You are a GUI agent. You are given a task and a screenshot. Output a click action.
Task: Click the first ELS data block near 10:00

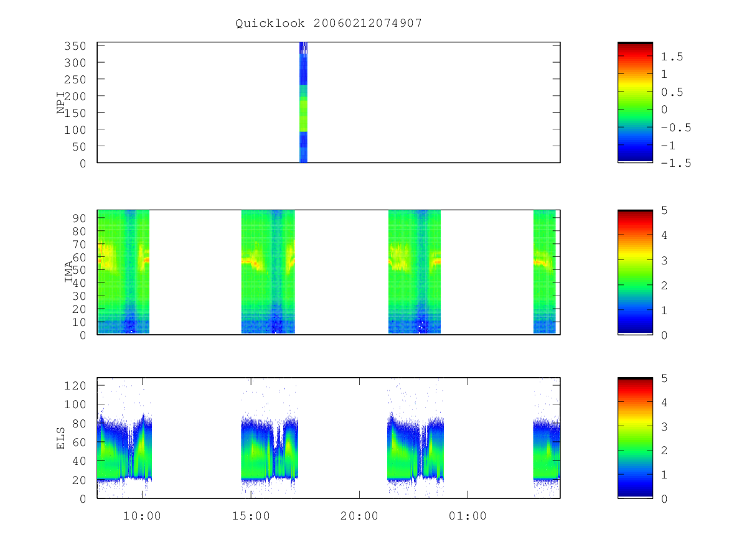tap(125, 448)
